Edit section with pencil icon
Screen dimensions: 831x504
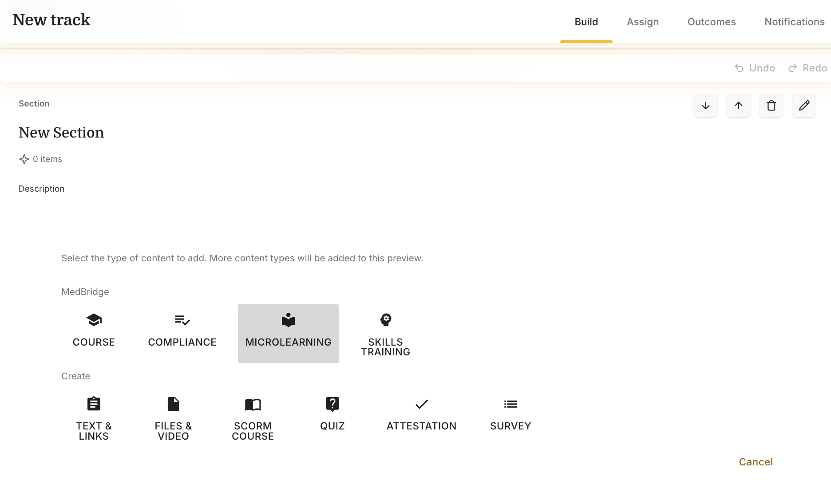(804, 106)
